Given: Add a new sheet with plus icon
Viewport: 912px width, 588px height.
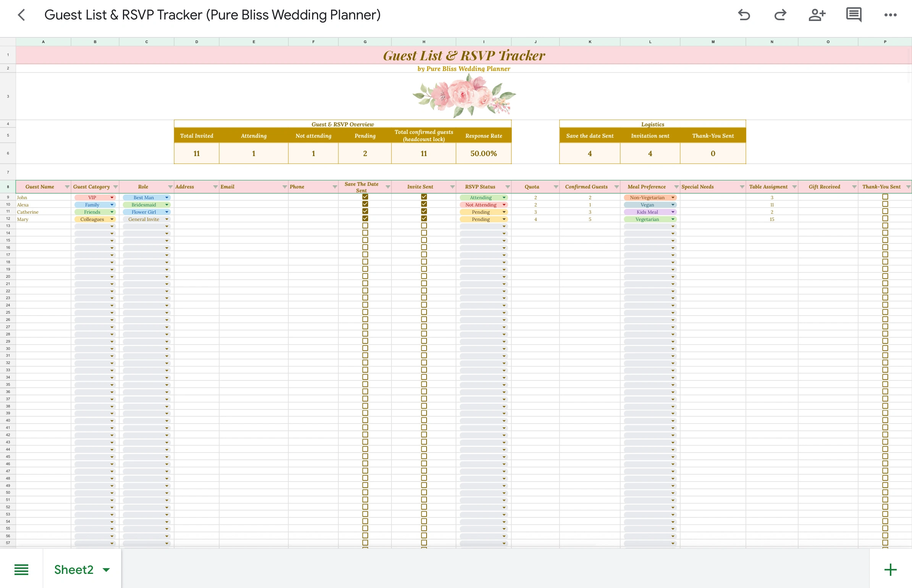Looking at the screenshot, I should pyautogui.click(x=890, y=569).
